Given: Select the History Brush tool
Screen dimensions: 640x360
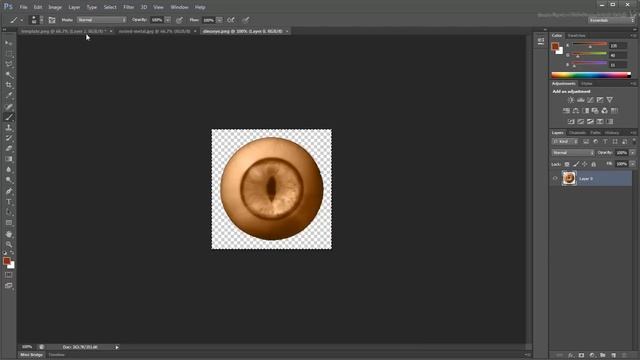Looking at the screenshot, I should tap(9, 138).
